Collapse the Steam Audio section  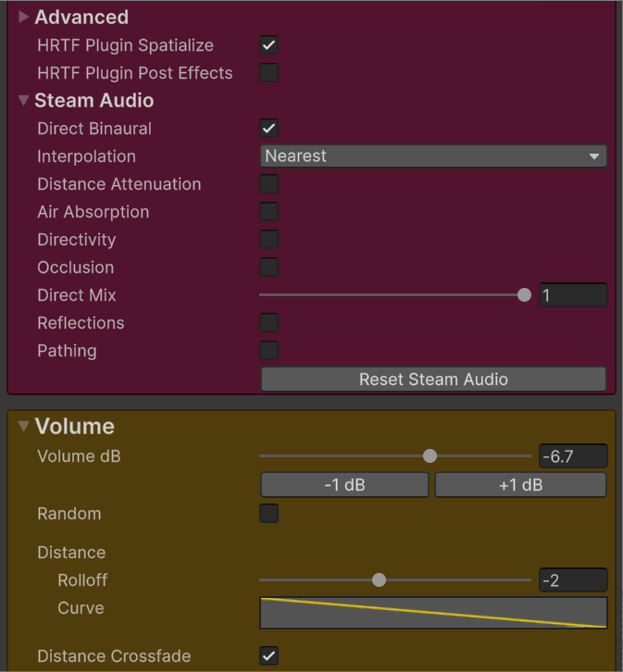(24, 100)
